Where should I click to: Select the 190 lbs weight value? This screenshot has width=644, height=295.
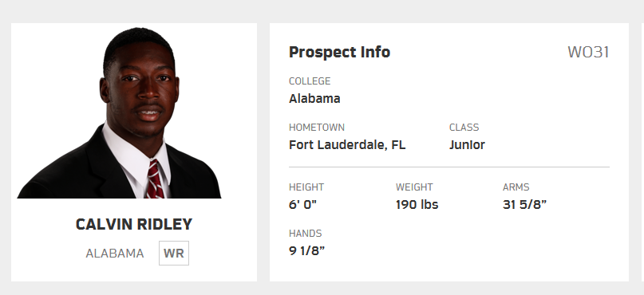pos(417,205)
